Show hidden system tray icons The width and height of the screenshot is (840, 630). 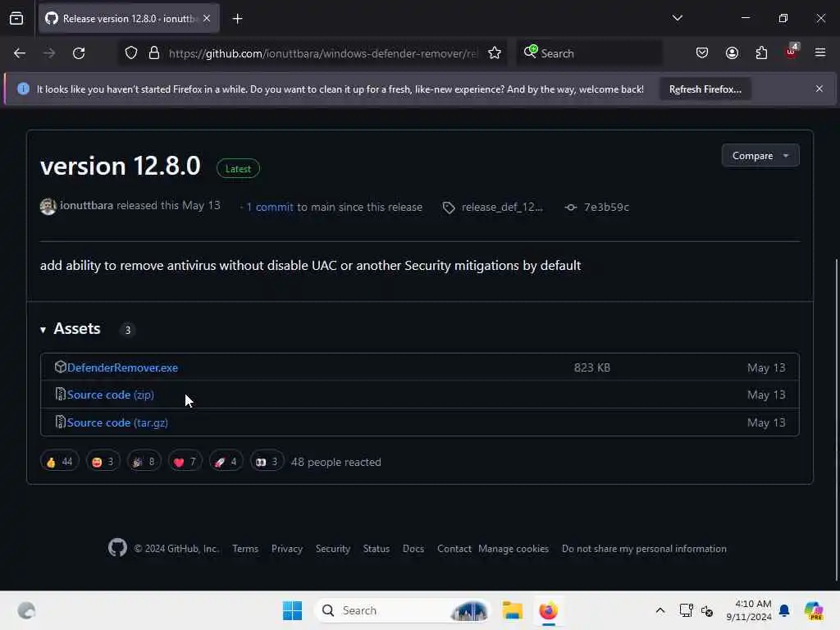660,610
